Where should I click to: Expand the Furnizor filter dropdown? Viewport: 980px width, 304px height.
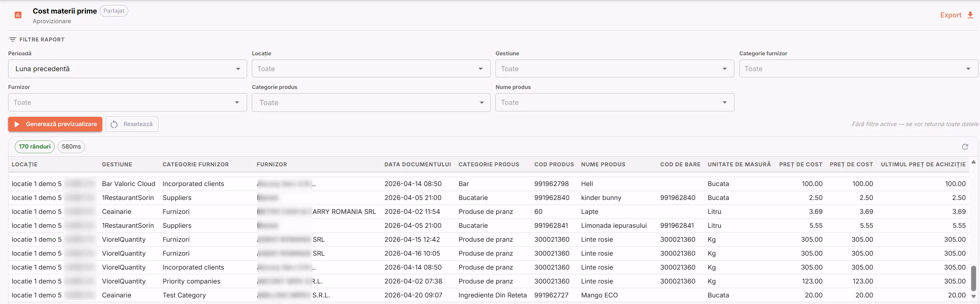[127, 102]
